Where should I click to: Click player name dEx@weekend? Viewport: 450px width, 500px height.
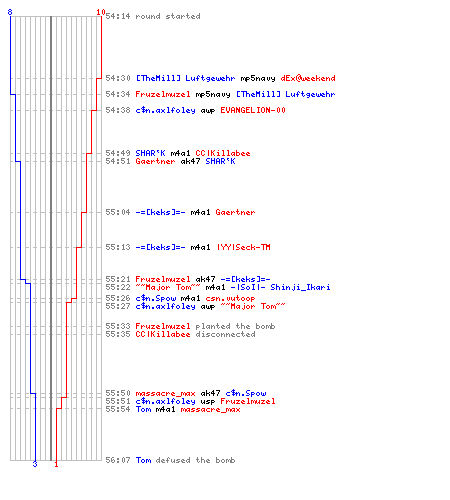click(x=308, y=78)
